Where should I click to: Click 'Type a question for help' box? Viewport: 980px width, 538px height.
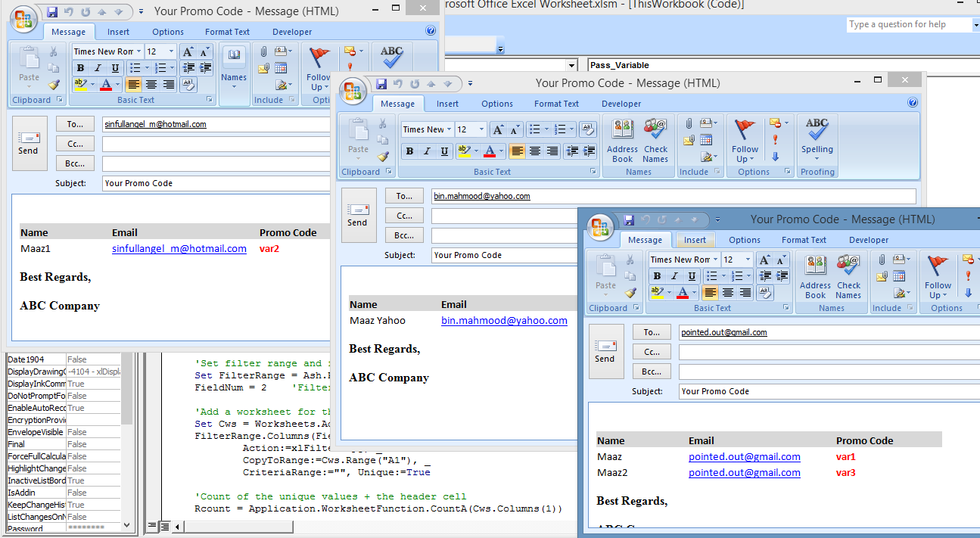909,24
